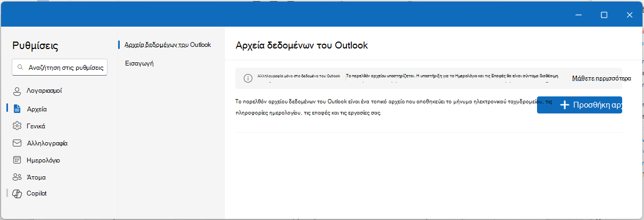Click the banner text starting Αλληλογραφία μόνο στα δεδομένα

[x=299, y=77]
